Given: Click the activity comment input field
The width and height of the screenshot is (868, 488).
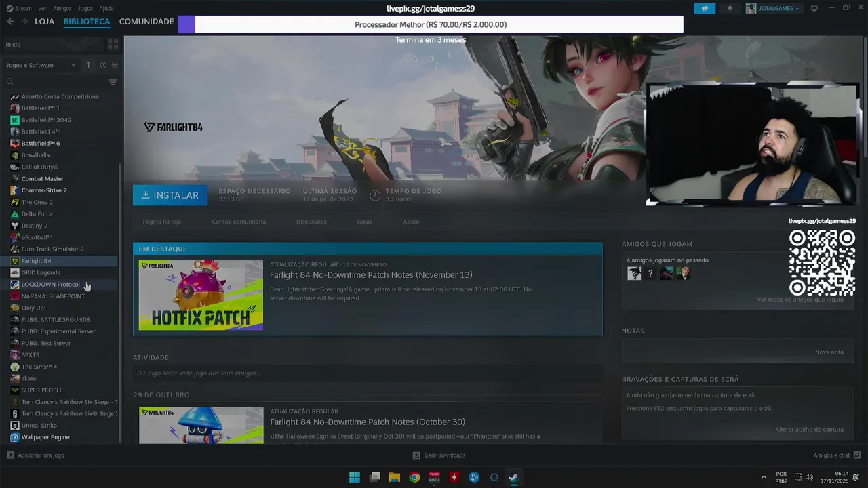Looking at the screenshot, I should click(x=368, y=373).
